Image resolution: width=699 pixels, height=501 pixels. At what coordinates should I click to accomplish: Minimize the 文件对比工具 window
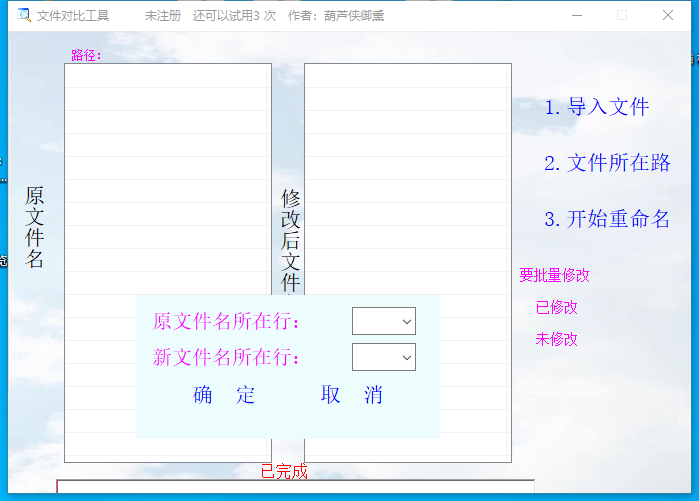[x=576, y=15]
